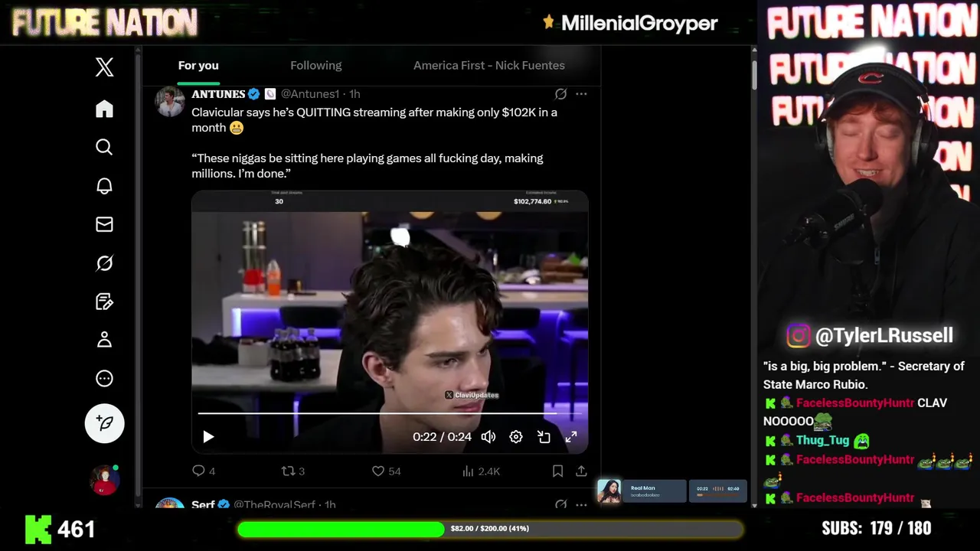This screenshot has width=980, height=551.
Task: Share the ANTUNES post
Action: pos(581,471)
